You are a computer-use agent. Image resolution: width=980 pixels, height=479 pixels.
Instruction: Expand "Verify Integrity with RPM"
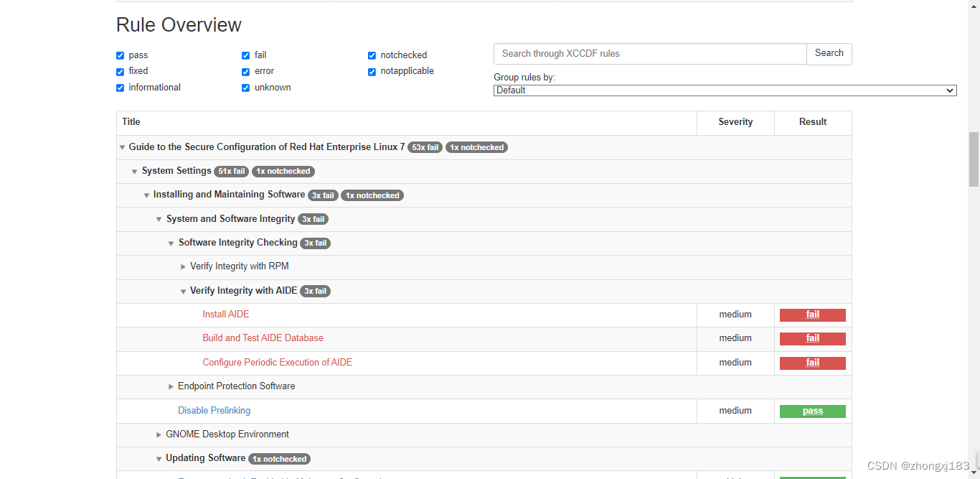[184, 266]
